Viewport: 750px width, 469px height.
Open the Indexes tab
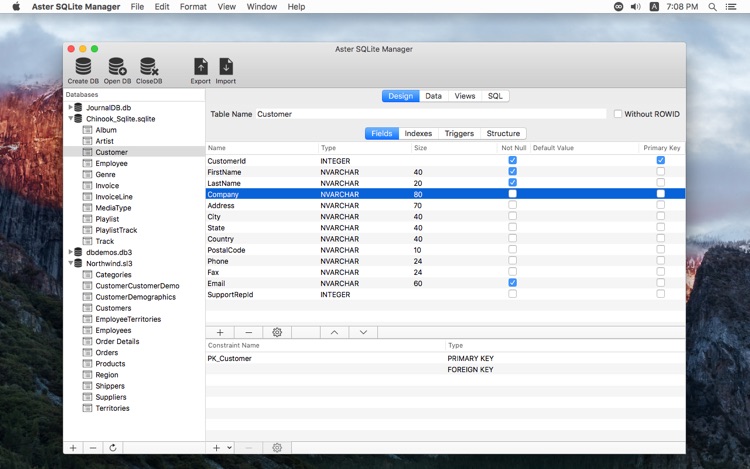[x=418, y=133]
